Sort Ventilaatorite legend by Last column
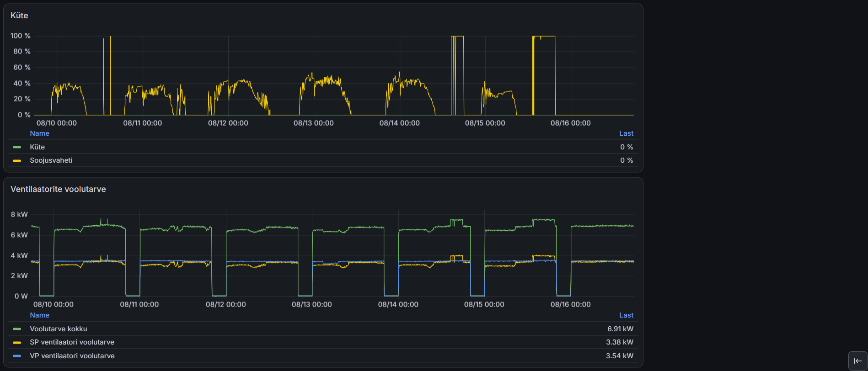The image size is (868, 371). click(626, 315)
